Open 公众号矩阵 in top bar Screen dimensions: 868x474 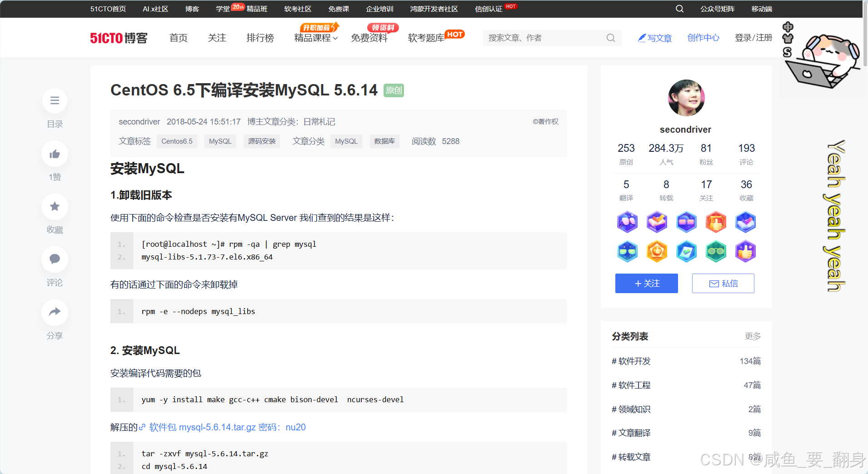point(718,9)
